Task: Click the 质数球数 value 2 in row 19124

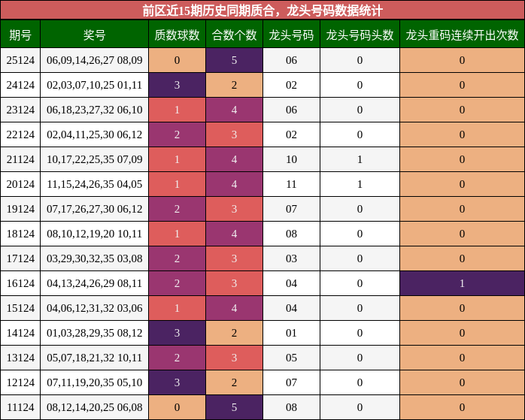Action: 177,209
